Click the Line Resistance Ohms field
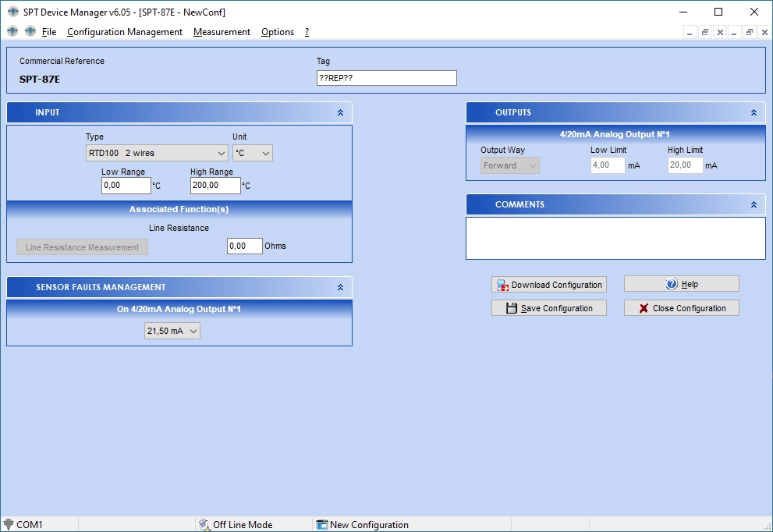Screen dimensions: 773x532 pyautogui.click(x=244, y=246)
